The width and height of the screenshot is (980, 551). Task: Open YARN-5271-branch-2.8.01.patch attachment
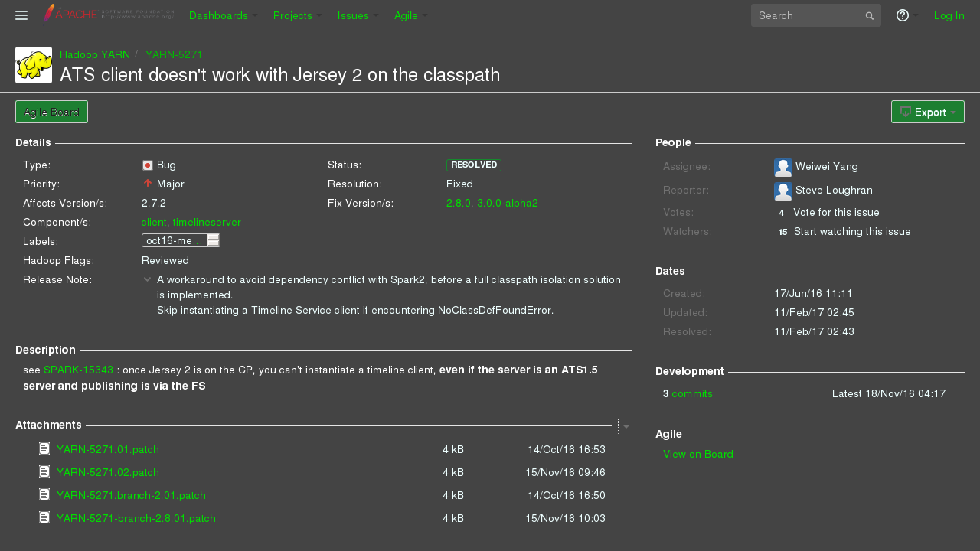pos(136,518)
